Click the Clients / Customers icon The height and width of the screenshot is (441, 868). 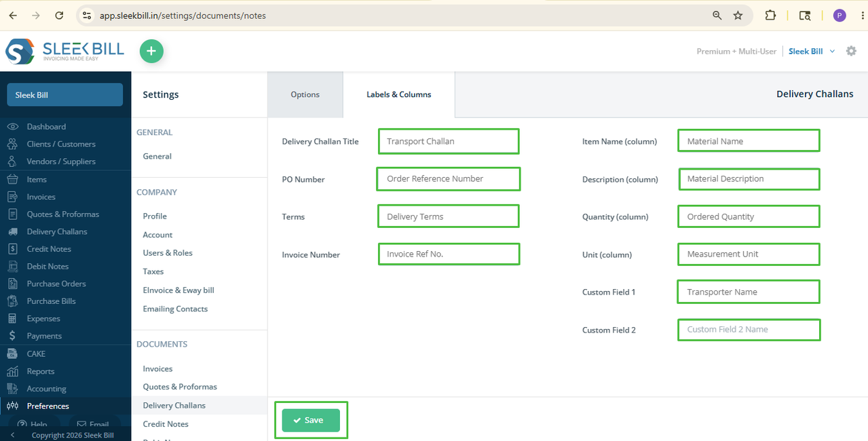pyautogui.click(x=12, y=144)
